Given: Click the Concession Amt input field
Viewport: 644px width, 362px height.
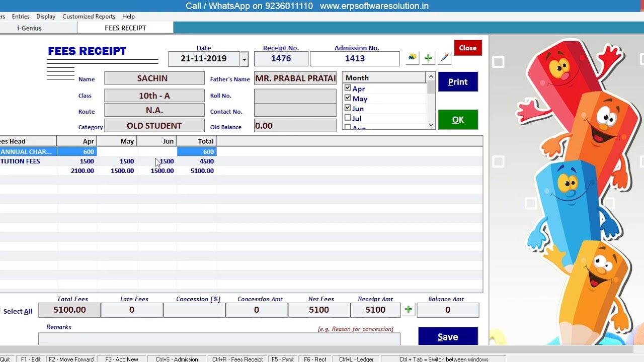Looking at the screenshot, I should click(x=257, y=310).
